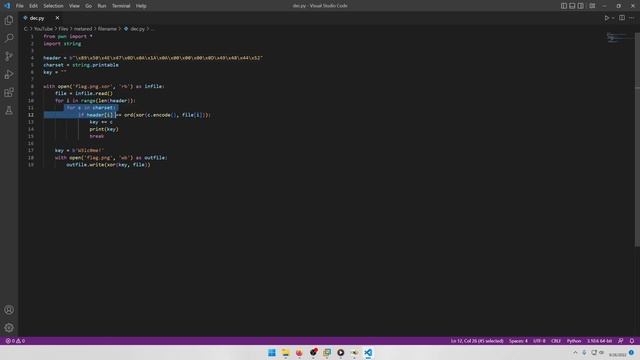Select Python interpreter 3.10.6 64-bit
640x360 pixels.
pyautogui.click(x=599, y=341)
